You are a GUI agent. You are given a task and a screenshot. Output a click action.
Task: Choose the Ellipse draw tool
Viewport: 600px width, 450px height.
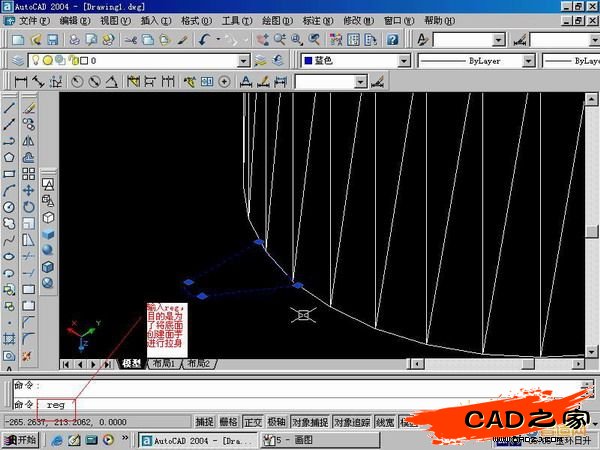[9, 256]
